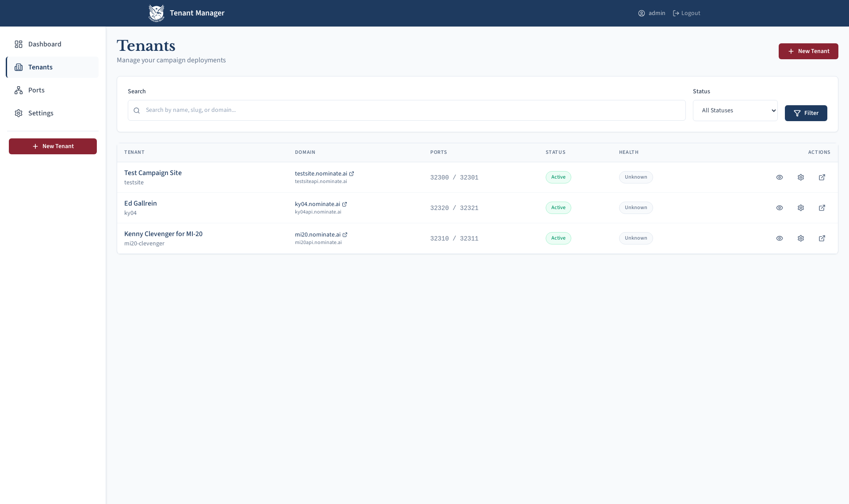
Task: Open the testsite.nominate.ai domain link
Action: point(321,174)
